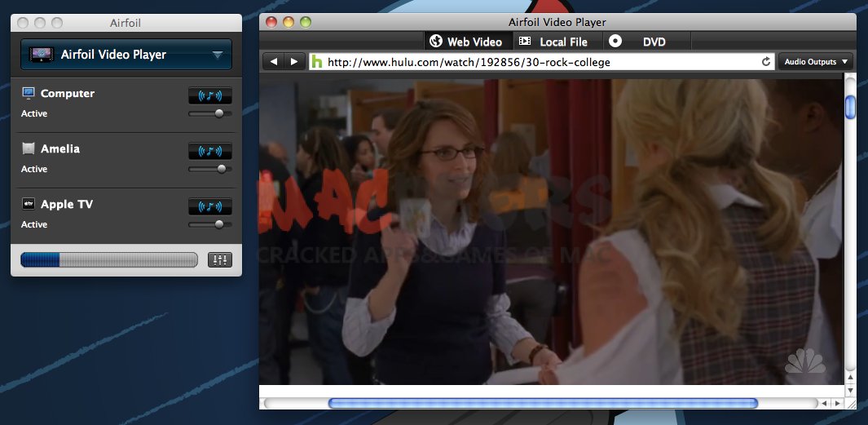This screenshot has width=868, height=425.
Task: Reload the page with the refresh icon
Action: pos(766,61)
